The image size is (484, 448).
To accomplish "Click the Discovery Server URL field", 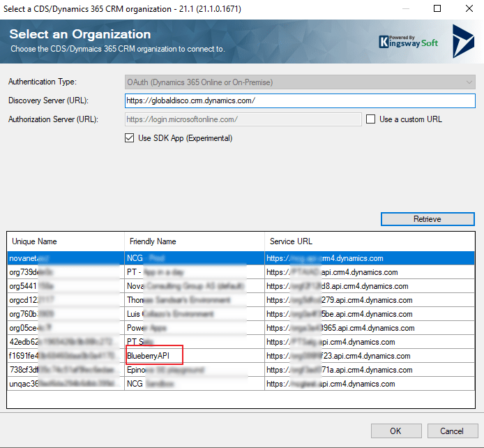I will pyautogui.click(x=300, y=101).
